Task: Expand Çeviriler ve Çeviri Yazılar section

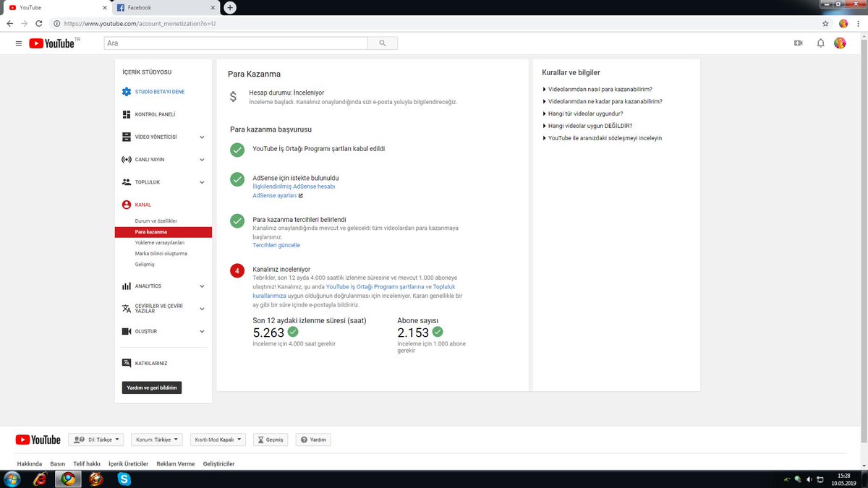Action: point(202,309)
